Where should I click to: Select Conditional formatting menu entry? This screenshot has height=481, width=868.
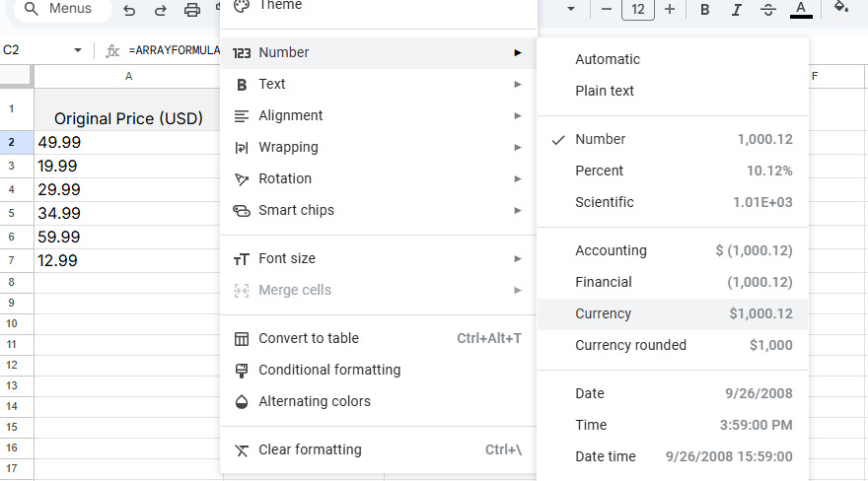coord(329,370)
